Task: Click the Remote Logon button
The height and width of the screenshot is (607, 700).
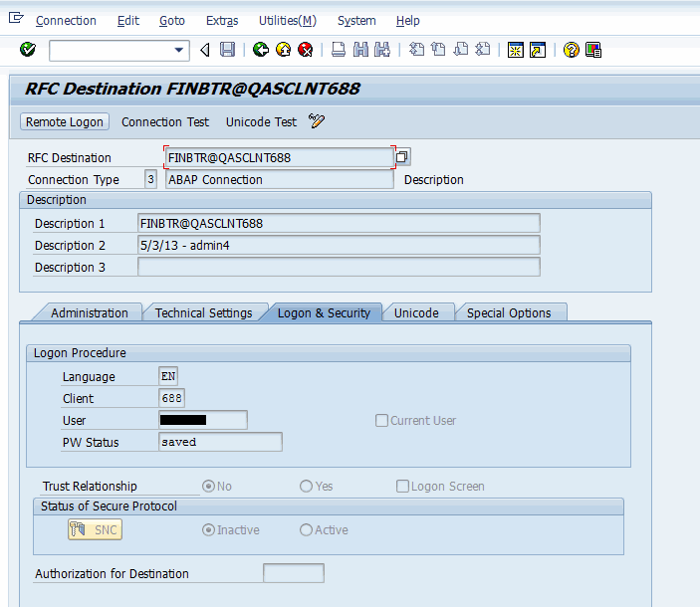Action: tap(65, 121)
